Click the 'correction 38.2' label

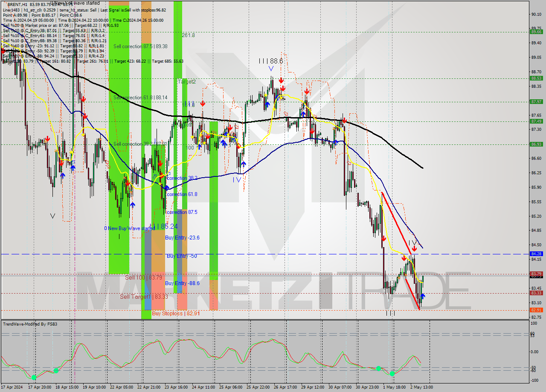coord(182,178)
